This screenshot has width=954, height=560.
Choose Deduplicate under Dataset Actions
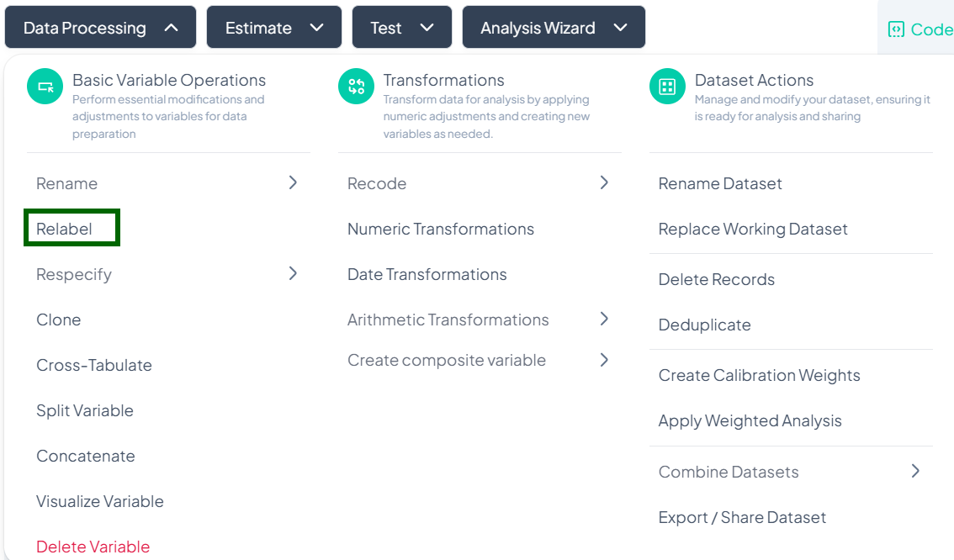pyautogui.click(x=704, y=325)
